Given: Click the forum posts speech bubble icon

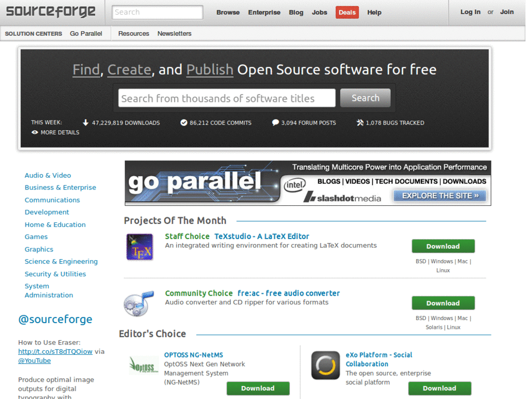Looking at the screenshot, I should click(275, 123).
